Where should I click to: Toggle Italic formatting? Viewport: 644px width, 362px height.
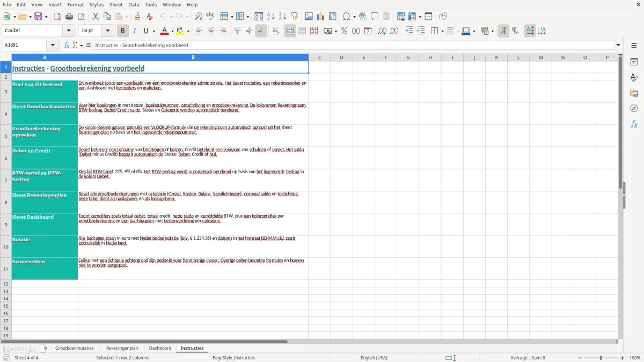point(135,31)
